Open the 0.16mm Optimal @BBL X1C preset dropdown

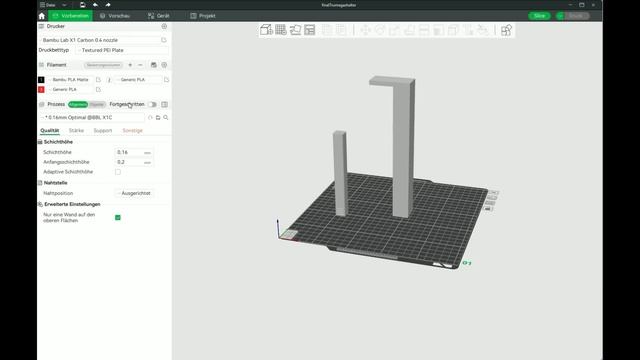click(x=92, y=118)
